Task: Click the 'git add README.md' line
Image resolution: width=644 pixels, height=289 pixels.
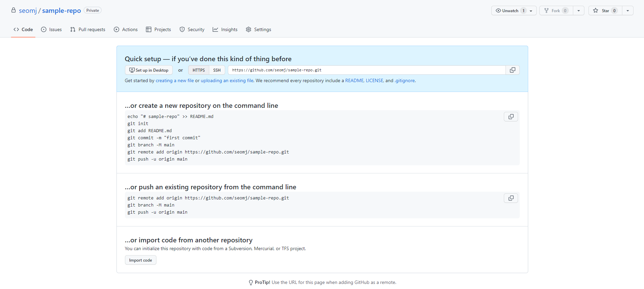Action: (x=150, y=131)
